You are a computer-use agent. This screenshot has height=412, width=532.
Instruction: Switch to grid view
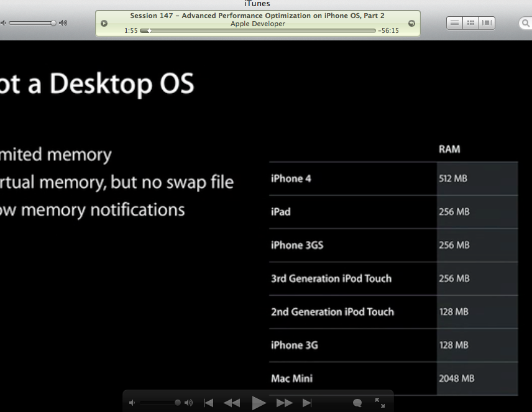click(x=470, y=23)
